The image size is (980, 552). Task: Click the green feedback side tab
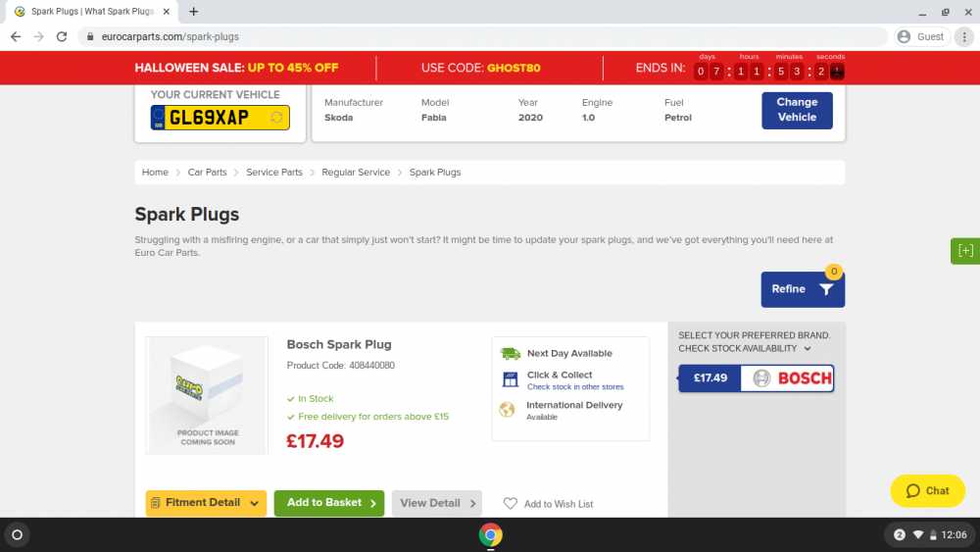click(965, 251)
